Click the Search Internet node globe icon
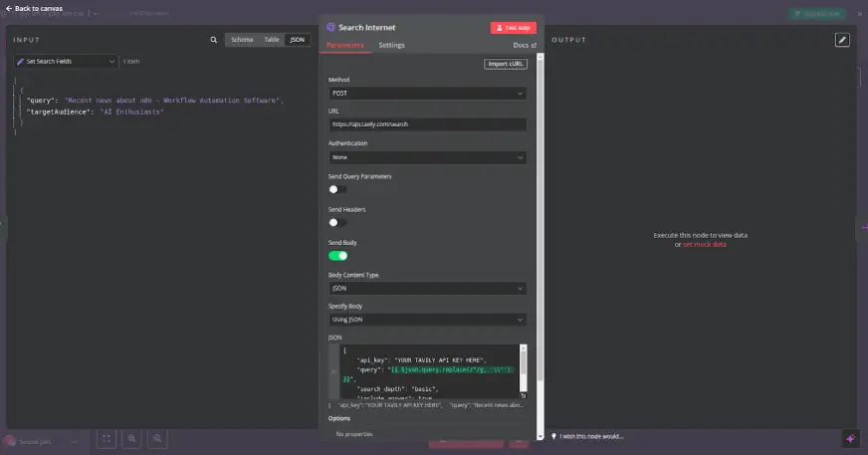Viewport: 868px width, 455px height. (331, 28)
